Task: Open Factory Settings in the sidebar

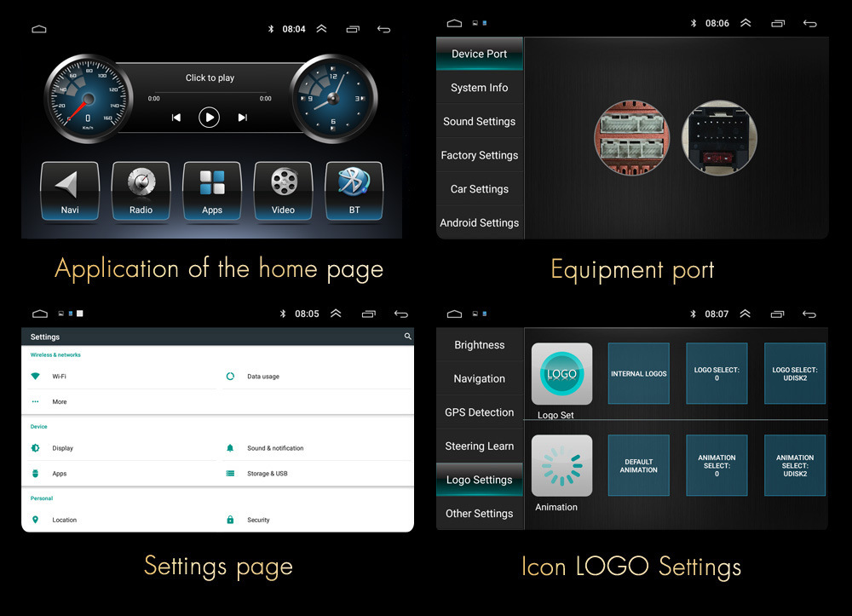Action: coord(480,155)
